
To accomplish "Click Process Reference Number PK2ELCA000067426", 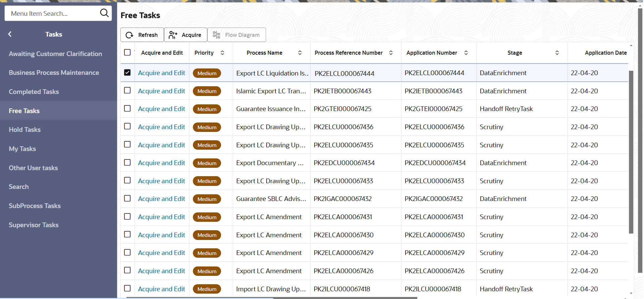I will pyautogui.click(x=343, y=271).
